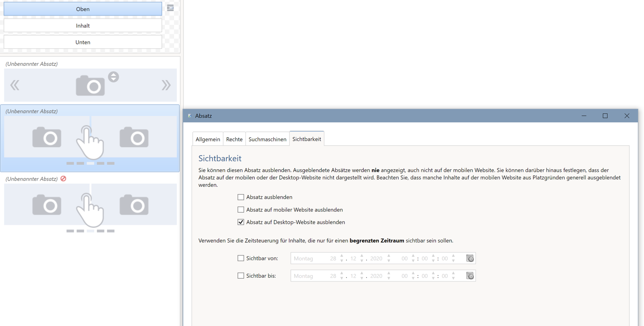Enable Absatz ausblenden checkbox
Image resolution: width=644 pixels, height=326 pixels.
point(241,197)
